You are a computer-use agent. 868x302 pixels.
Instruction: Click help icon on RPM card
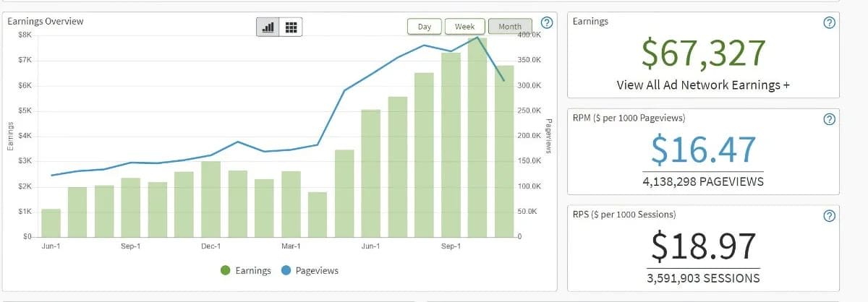pyautogui.click(x=830, y=119)
